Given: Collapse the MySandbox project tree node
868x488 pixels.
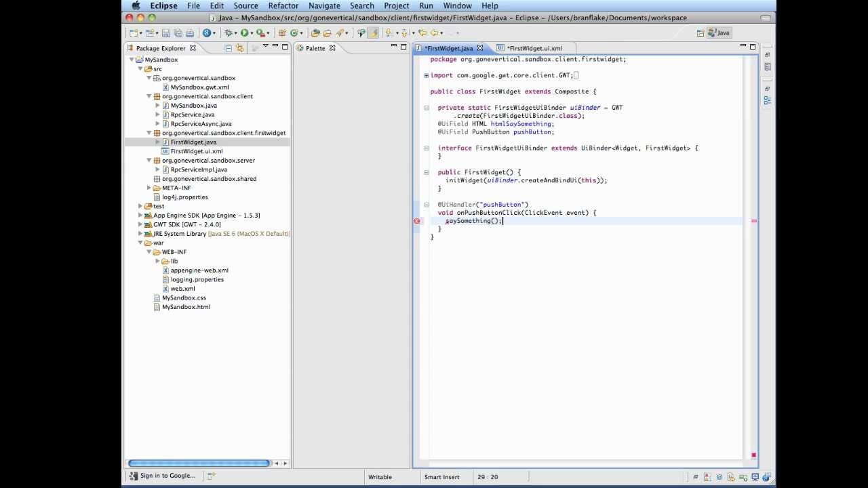Looking at the screenshot, I should (x=132, y=60).
